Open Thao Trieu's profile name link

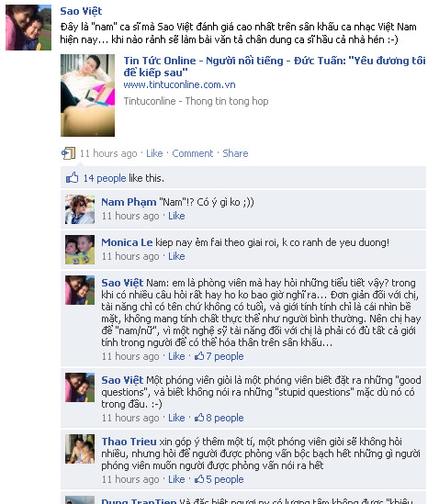[x=129, y=442]
